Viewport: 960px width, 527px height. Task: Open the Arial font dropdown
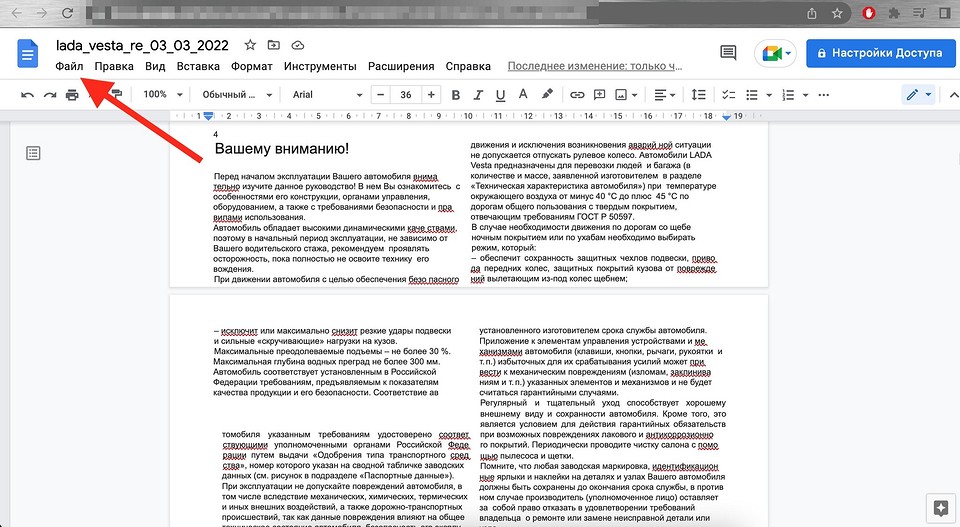click(322, 95)
